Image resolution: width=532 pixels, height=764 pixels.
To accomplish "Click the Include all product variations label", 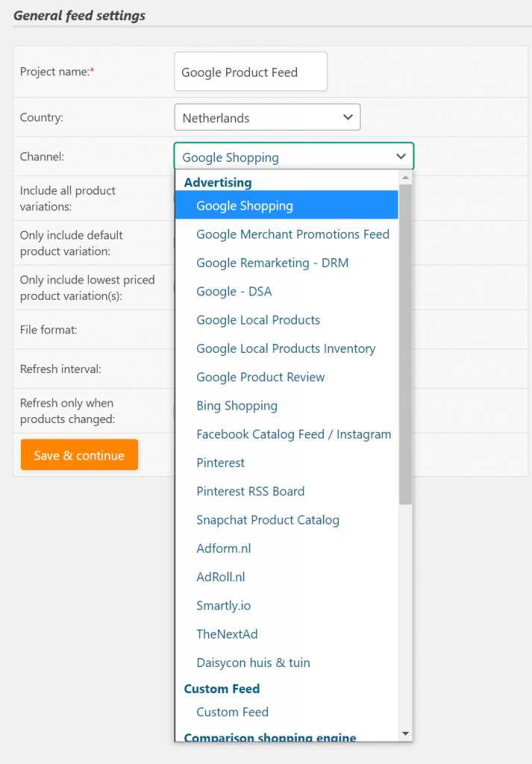I will [68, 198].
